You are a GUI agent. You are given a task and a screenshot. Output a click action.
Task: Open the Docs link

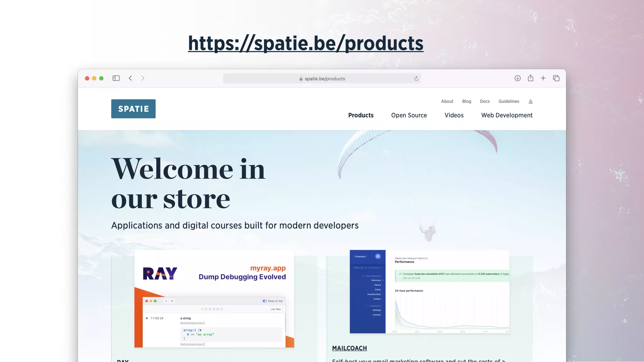coord(485,101)
